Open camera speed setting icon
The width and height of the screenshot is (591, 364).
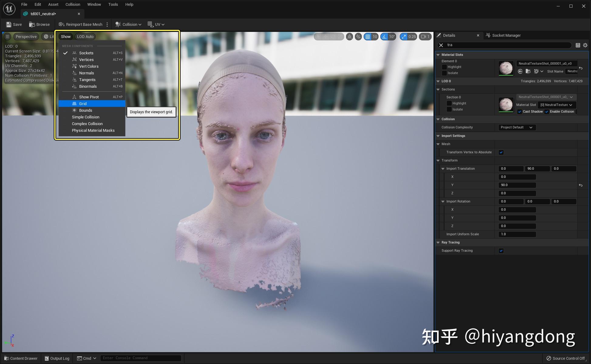(x=425, y=37)
